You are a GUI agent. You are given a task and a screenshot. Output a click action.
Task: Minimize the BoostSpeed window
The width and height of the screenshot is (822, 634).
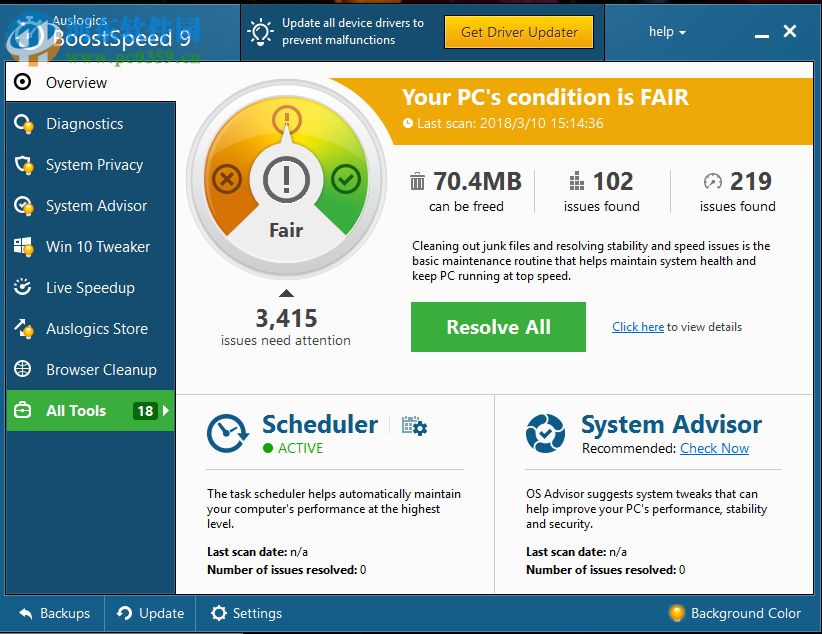coord(762,35)
